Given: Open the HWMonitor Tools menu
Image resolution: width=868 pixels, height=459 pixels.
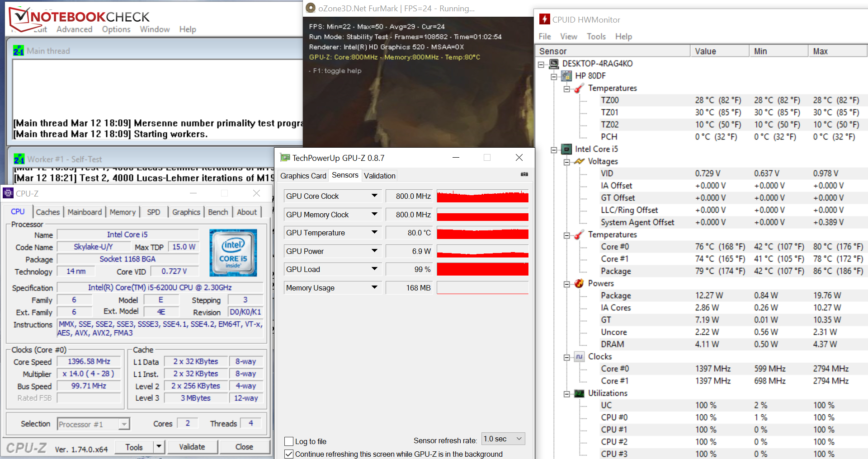Looking at the screenshot, I should click(x=596, y=37).
